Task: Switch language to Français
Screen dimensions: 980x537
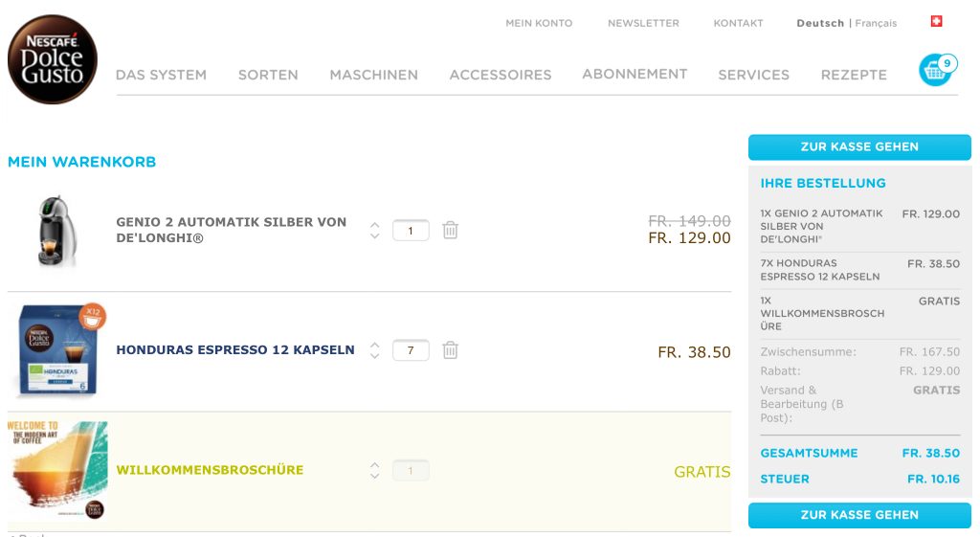Action: 876,23
